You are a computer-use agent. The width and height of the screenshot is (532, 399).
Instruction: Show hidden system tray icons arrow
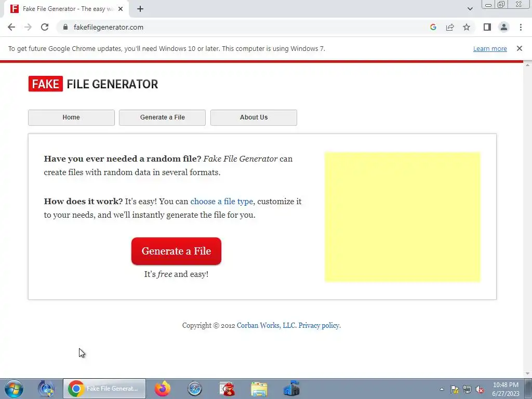click(442, 389)
